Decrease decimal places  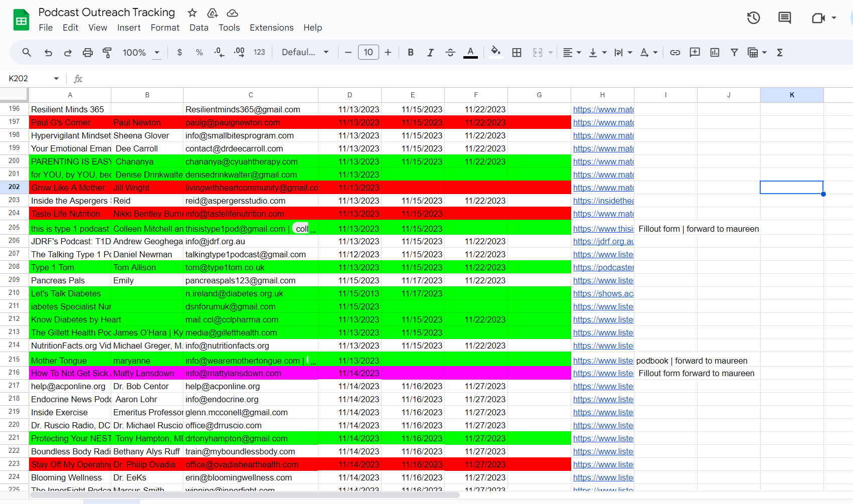pos(219,52)
